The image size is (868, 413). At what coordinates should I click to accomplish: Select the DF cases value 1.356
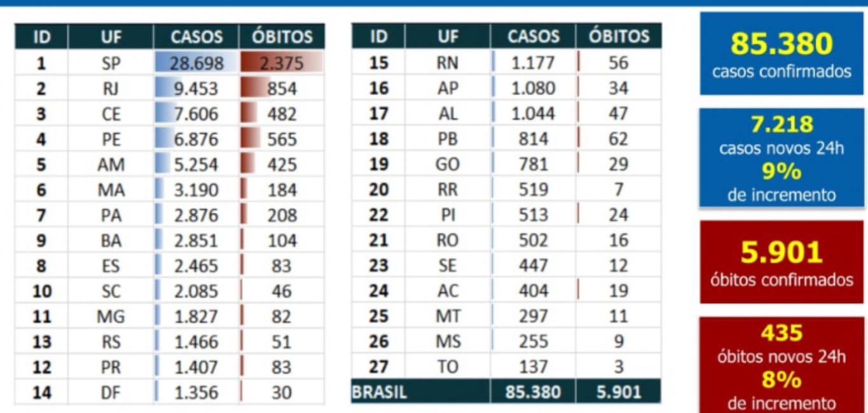click(x=196, y=393)
